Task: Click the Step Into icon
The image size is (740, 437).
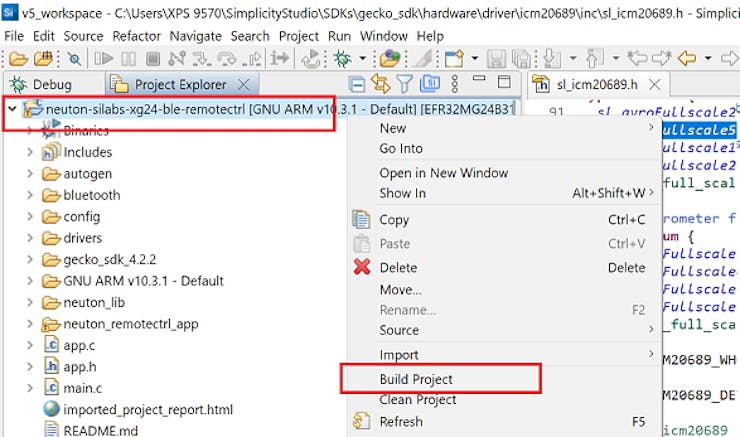Action: (202, 59)
